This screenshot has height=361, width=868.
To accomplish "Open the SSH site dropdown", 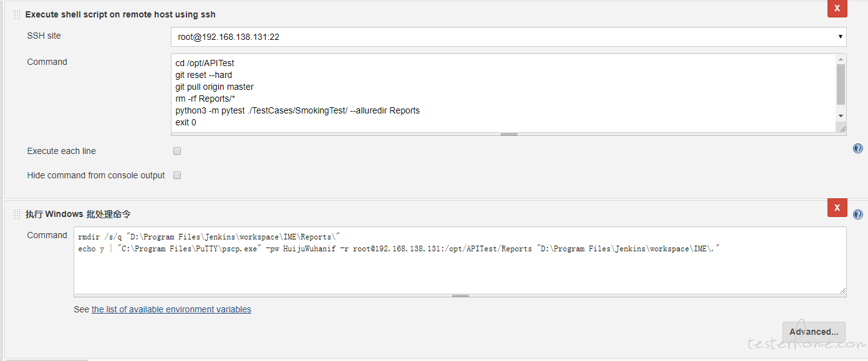I will point(508,37).
